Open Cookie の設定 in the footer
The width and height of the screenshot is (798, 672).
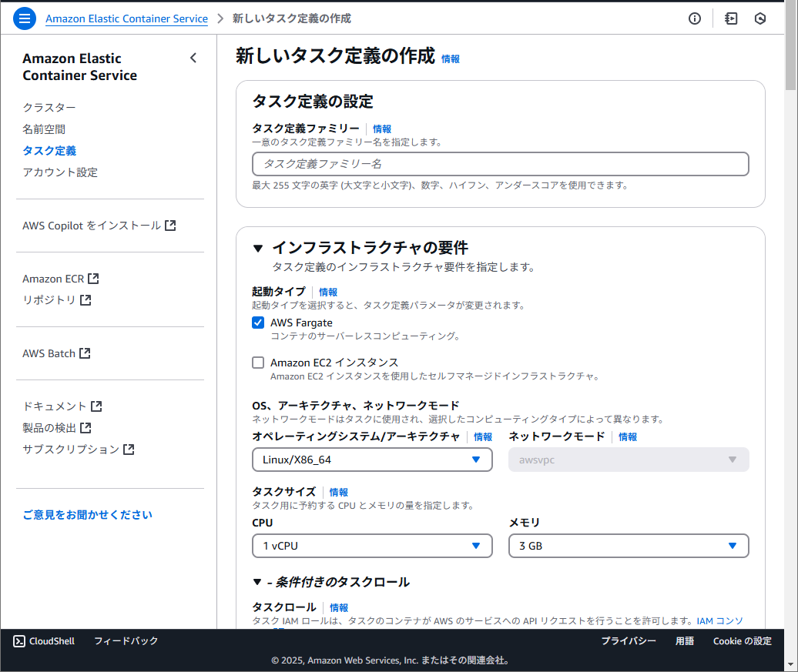click(x=743, y=641)
